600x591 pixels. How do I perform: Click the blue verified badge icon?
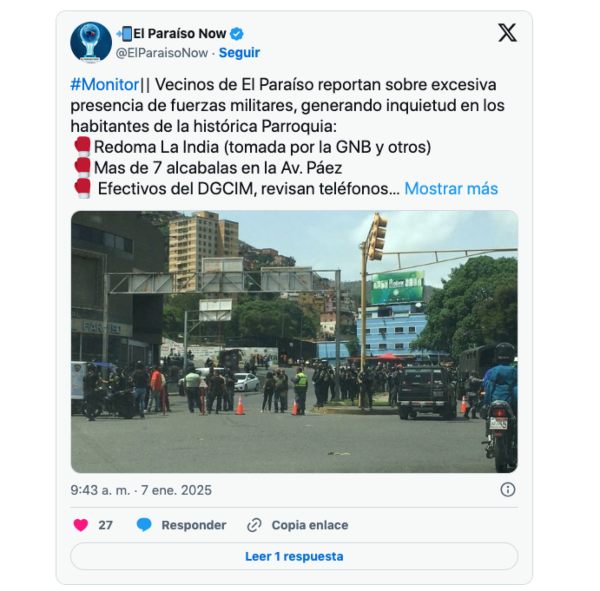click(236, 34)
